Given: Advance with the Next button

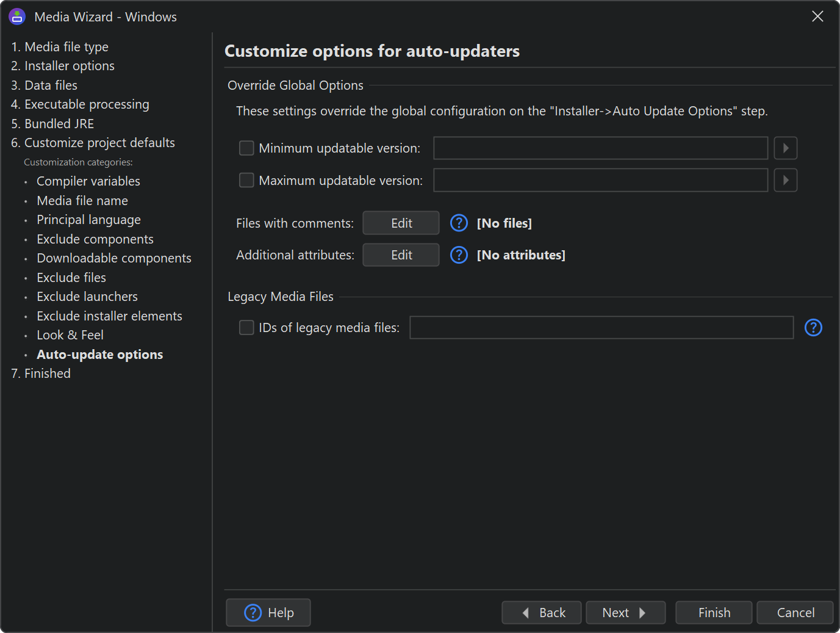Looking at the screenshot, I should (625, 613).
